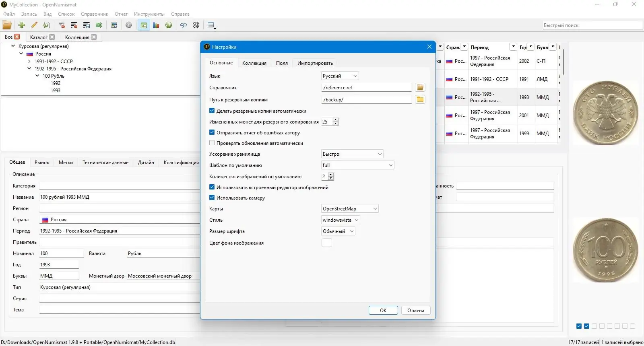Close the Коллекция tab
This screenshot has width=644, height=346.
(94, 37)
